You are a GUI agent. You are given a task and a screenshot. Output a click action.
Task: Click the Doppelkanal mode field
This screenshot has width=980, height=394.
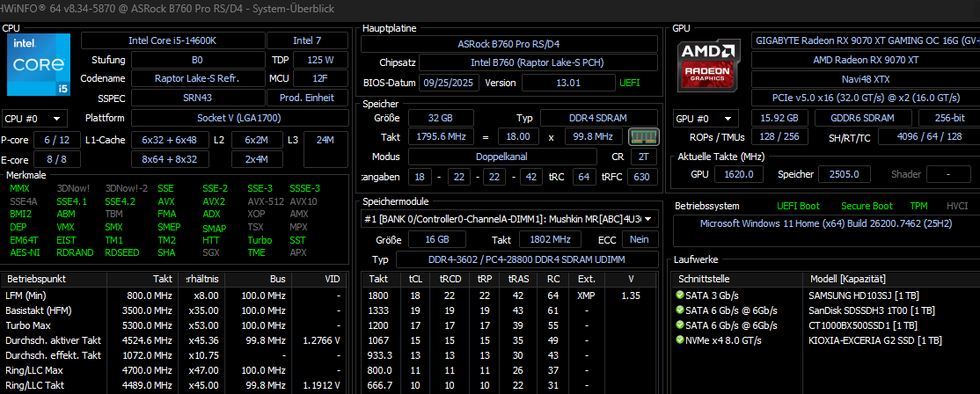(502, 156)
